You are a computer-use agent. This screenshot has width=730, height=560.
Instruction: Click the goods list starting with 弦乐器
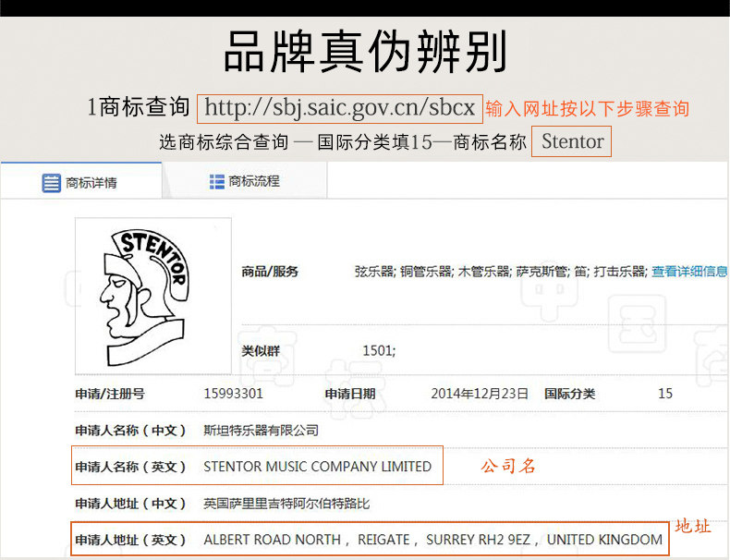coord(501,272)
